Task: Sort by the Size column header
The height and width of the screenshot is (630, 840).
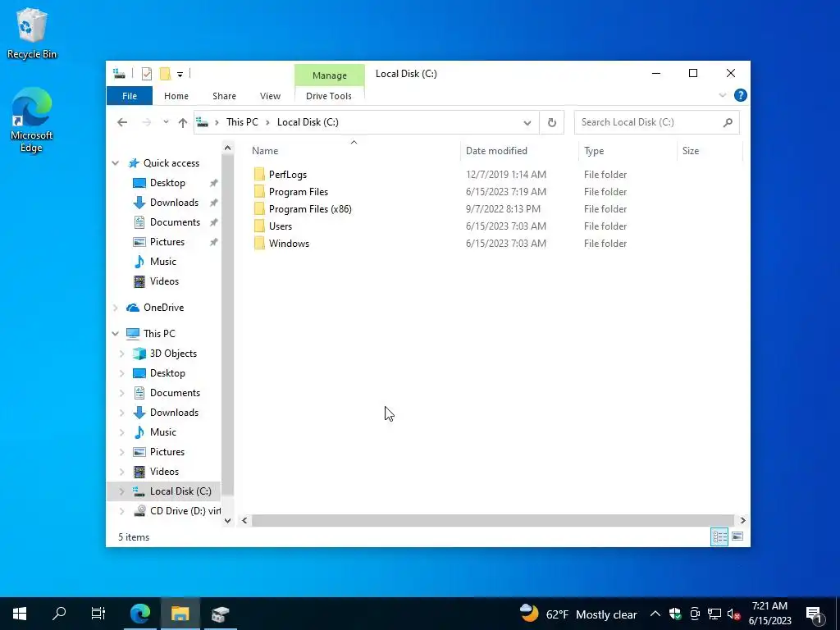Action: 710,151
